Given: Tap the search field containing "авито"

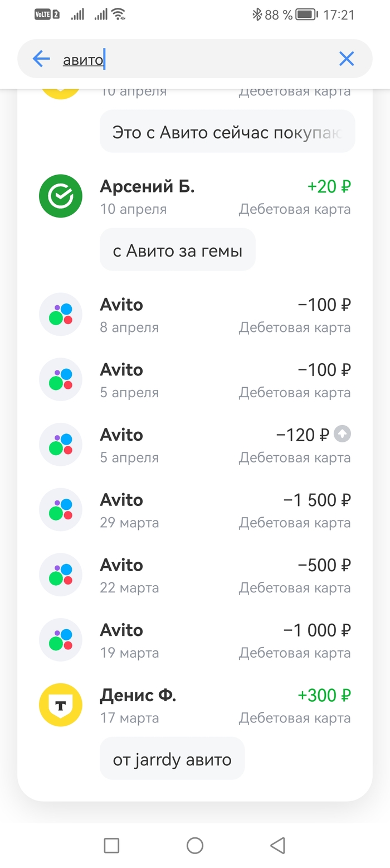Looking at the screenshot, I should click(x=189, y=59).
